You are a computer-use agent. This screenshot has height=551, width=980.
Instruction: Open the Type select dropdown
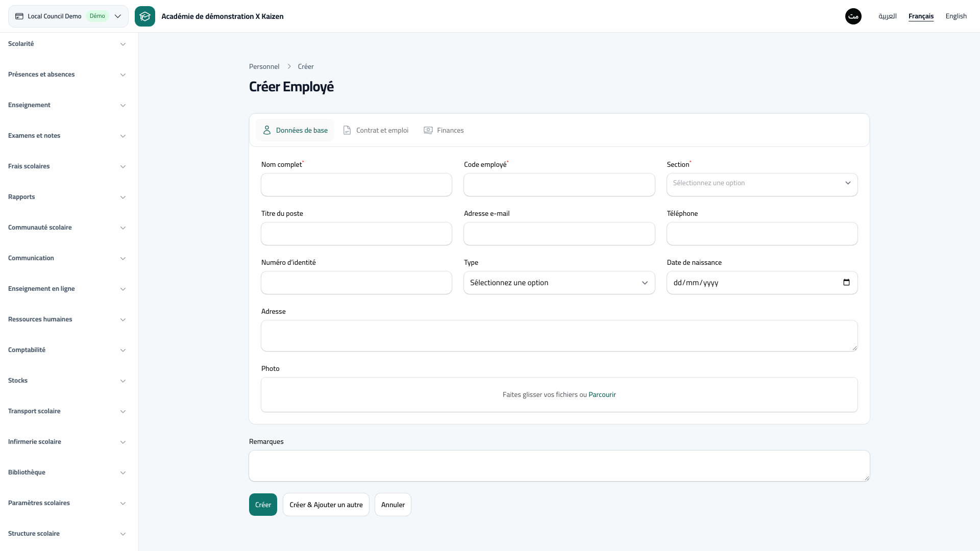(559, 283)
